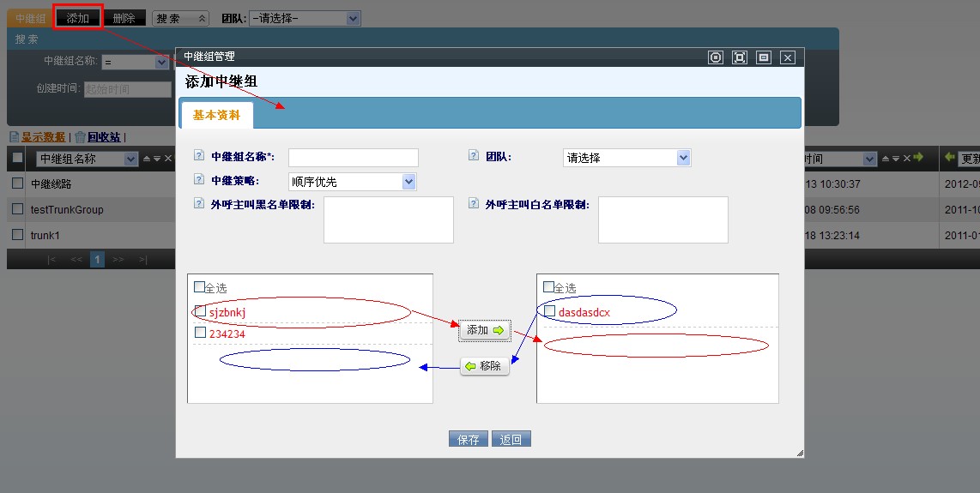Click help icon next to 外呼主叫白名单限制
Image resolution: width=980 pixels, height=493 pixels.
coord(474,203)
